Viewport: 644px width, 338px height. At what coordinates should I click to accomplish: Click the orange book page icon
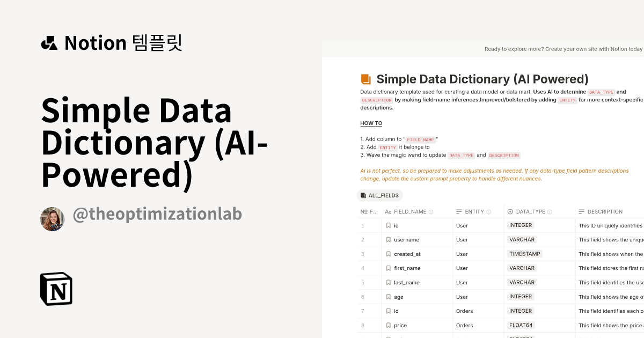(x=365, y=78)
